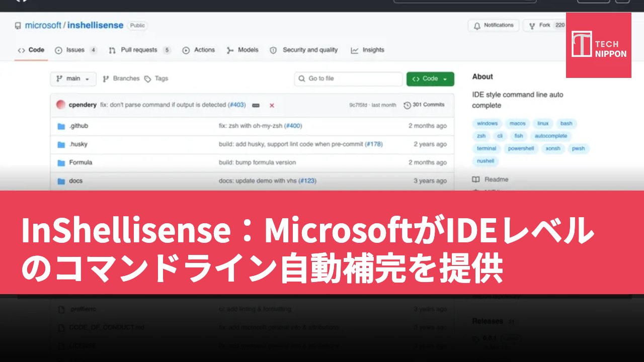This screenshot has height=362, width=644.
Task: Click commit message "build: bump formula version"
Action: coord(257,163)
